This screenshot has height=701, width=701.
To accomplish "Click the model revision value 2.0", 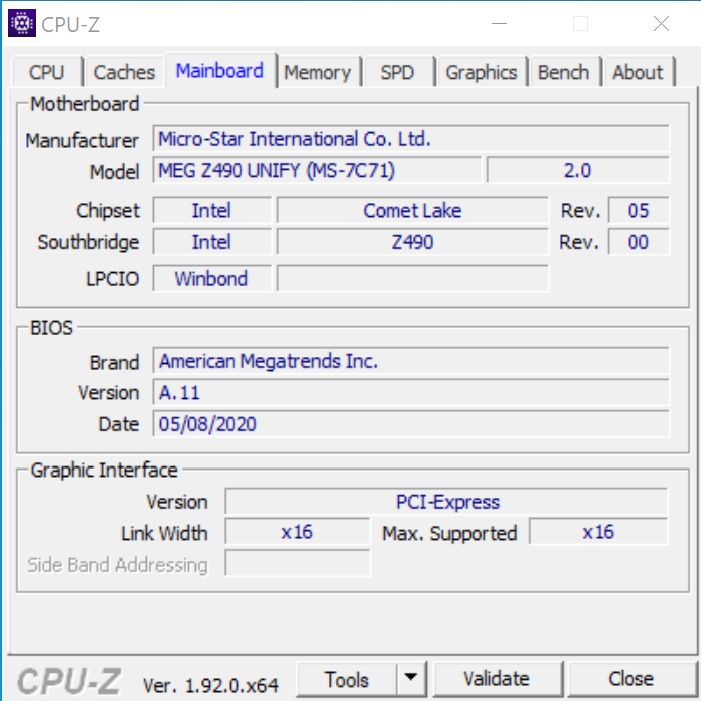I will pyautogui.click(x=578, y=170).
